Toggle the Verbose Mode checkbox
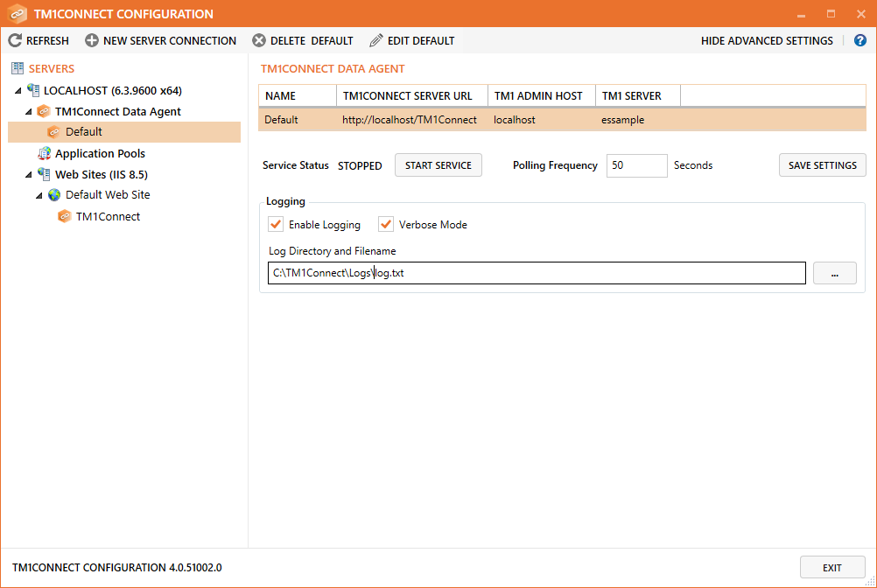This screenshot has width=877, height=588. click(386, 224)
